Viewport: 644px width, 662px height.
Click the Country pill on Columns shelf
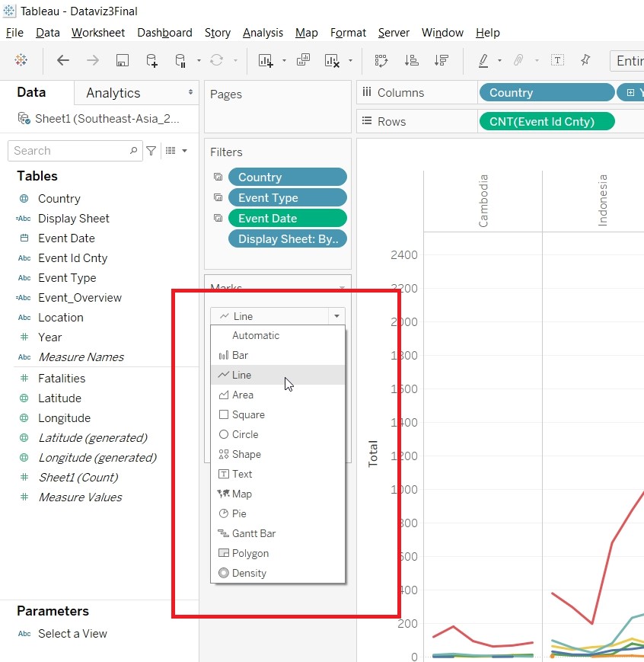click(x=546, y=92)
